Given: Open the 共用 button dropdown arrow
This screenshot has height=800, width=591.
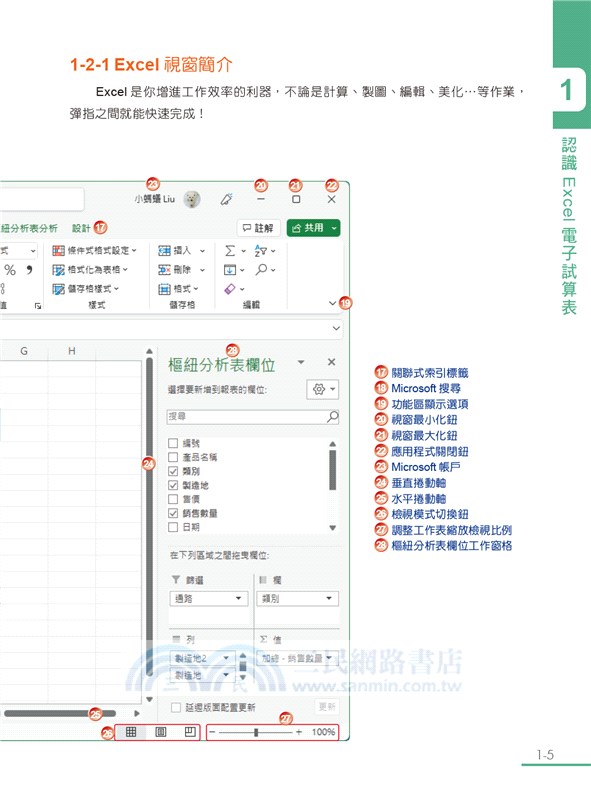Looking at the screenshot, I should pyautogui.click(x=334, y=228).
